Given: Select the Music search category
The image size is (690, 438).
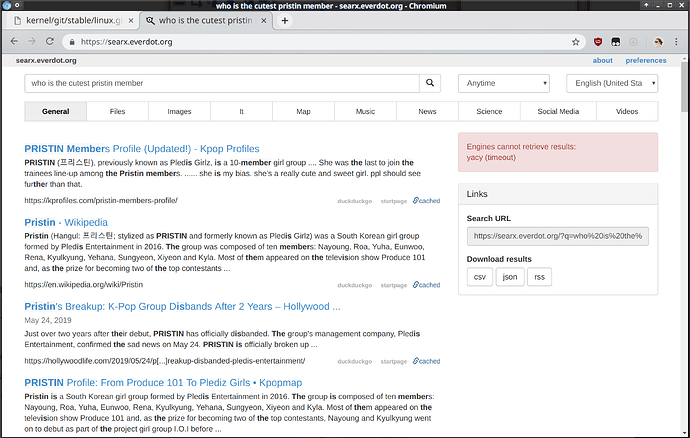Looking at the screenshot, I should [x=366, y=111].
